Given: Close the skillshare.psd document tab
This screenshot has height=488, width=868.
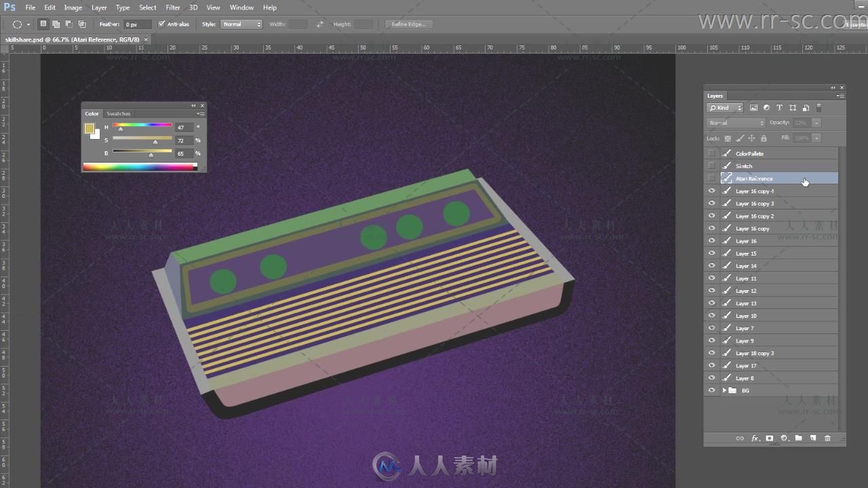Looking at the screenshot, I should (x=146, y=40).
